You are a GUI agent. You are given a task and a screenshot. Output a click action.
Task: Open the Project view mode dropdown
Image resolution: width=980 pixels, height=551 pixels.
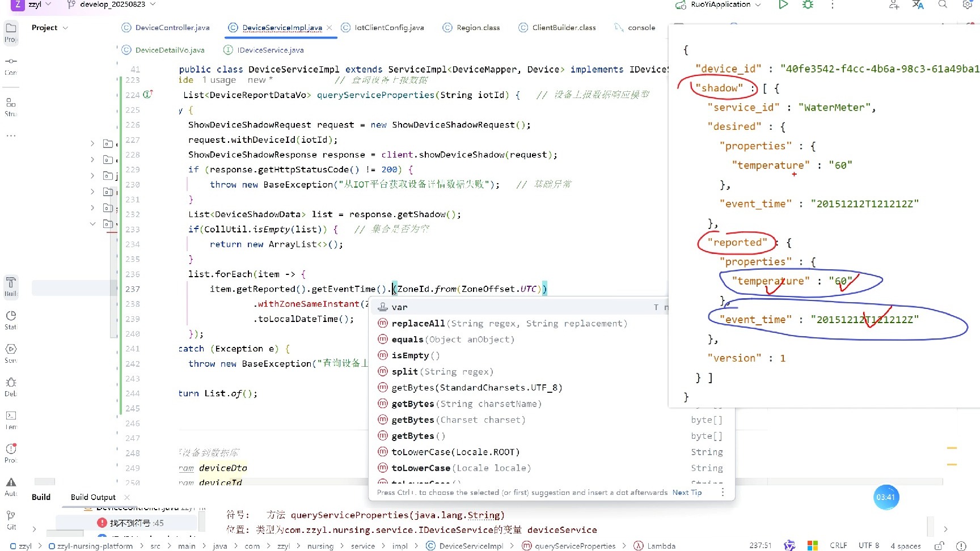(x=50, y=28)
